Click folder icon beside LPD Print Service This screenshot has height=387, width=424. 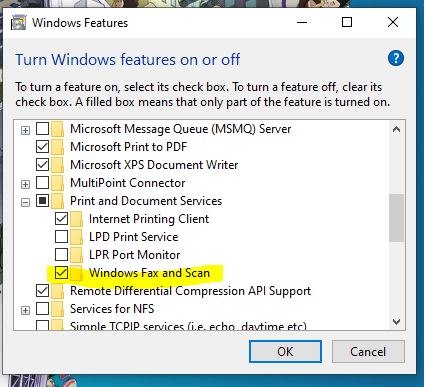click(x=77, y=237)
